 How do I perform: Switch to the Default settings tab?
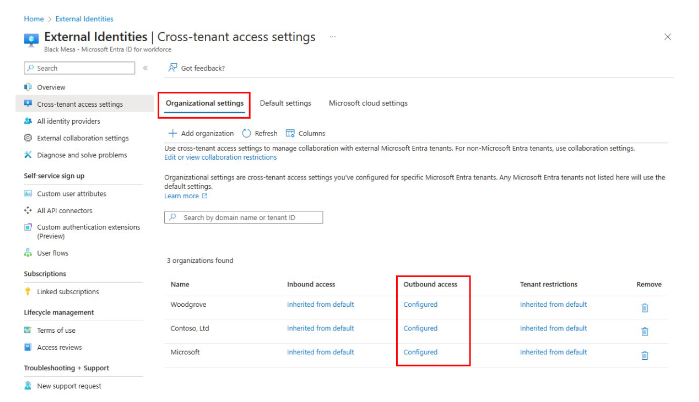click(285, 103)
